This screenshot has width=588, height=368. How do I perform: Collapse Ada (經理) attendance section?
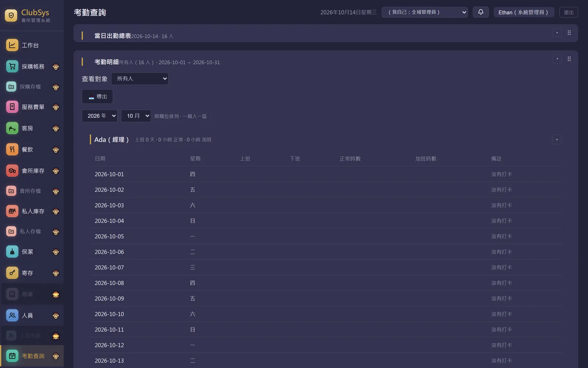tap(557, 139)
